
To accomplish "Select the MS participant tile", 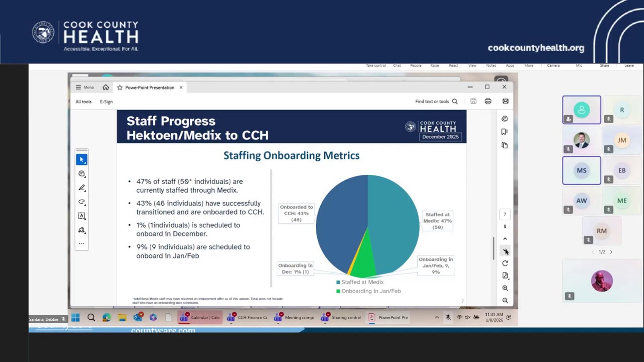I will (582, 170).
